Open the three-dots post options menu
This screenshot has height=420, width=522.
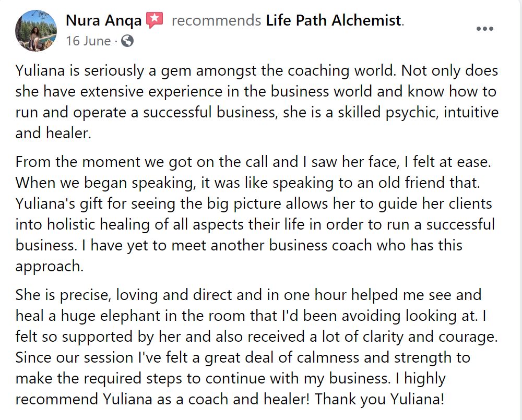click(485, 29)
